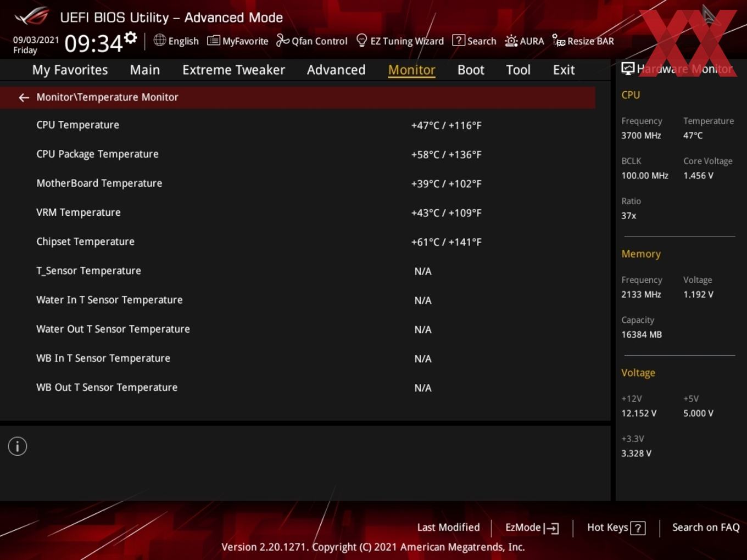Click the Search on FAQ link
This screenshot has height=560, width=747.
pos(706,527)
